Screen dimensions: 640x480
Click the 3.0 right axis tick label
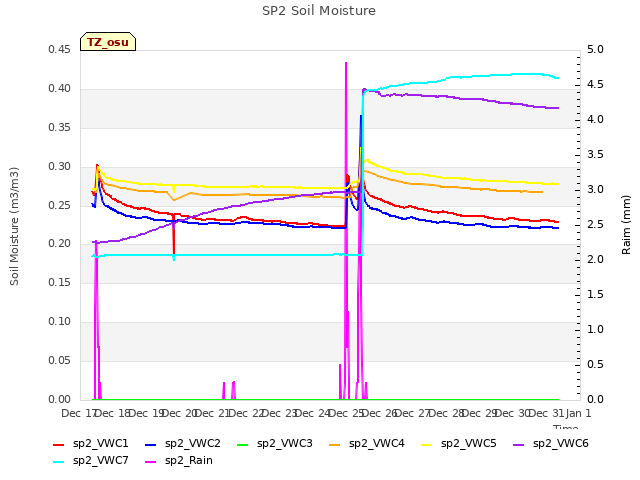[595, 190]
